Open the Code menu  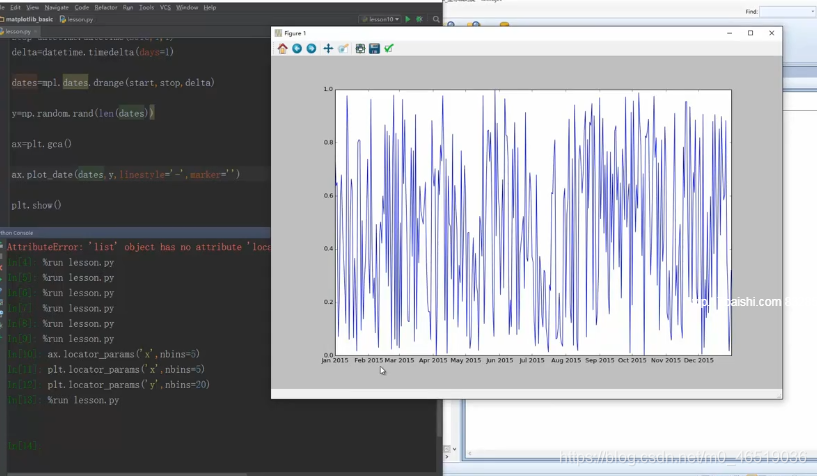tap(81, 7)
